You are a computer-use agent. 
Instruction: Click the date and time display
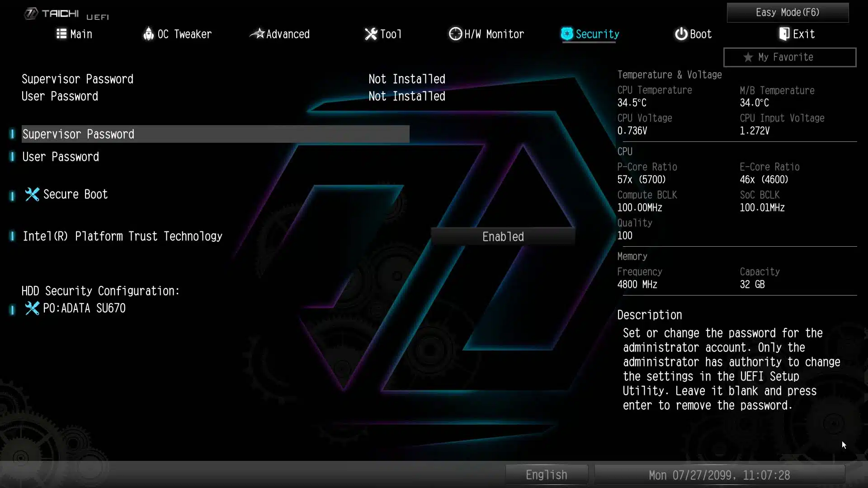coord(719,475)
